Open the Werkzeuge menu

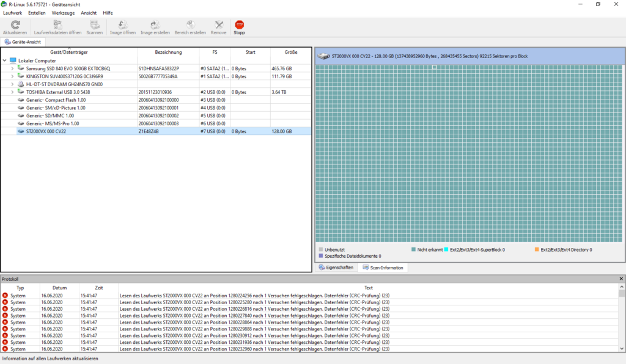pyautogui.click(x=64, y=13)
